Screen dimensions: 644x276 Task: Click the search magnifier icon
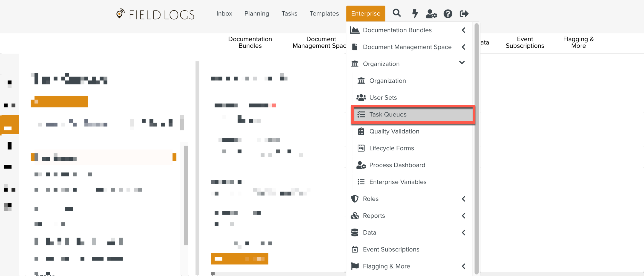(x=396, y=13)
